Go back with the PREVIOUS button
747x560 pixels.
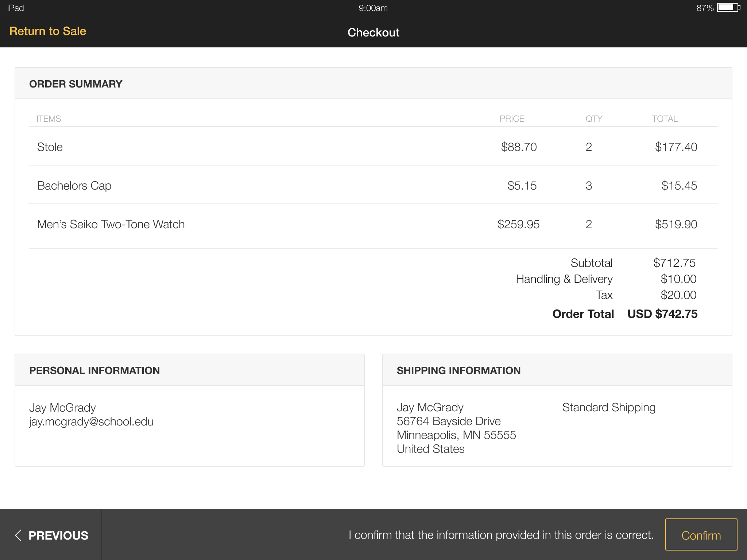(58, 535)
